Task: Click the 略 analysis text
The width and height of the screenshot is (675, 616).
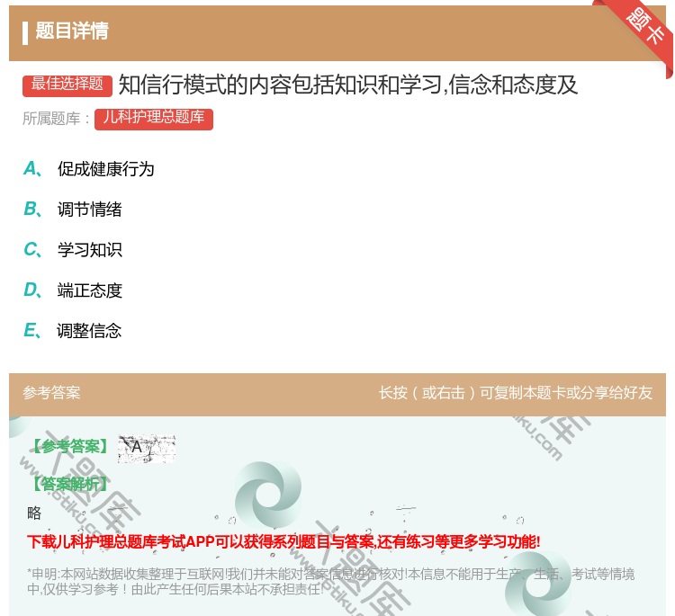Action: pos(34,513)
